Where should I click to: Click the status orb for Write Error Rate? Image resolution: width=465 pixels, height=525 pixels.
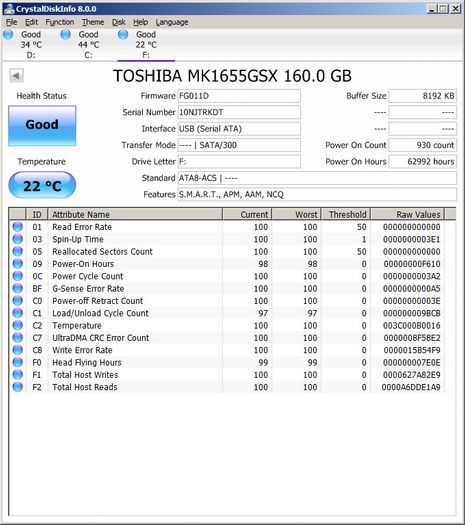coord(17,350)
